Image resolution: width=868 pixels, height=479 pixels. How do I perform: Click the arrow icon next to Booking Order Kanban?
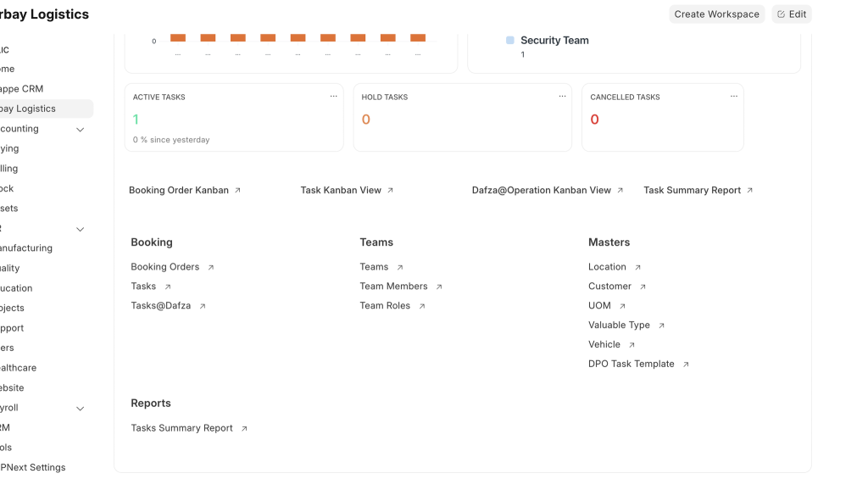[x=237, y=190]
